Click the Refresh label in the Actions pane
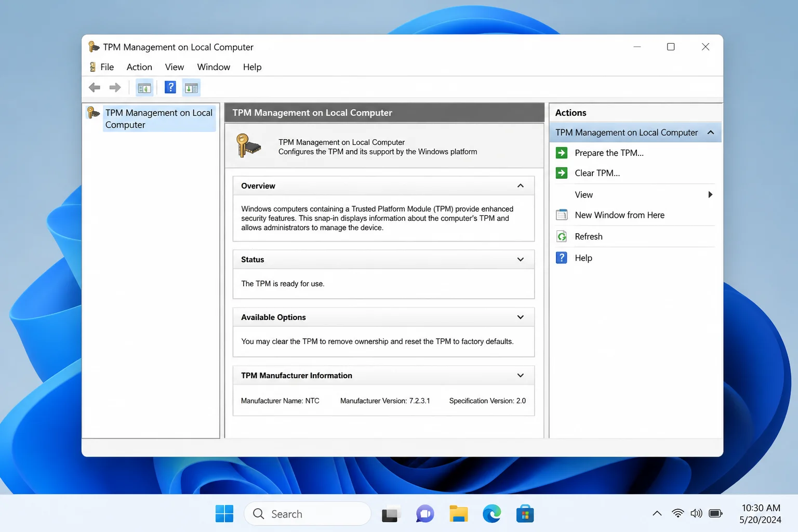 589,236
